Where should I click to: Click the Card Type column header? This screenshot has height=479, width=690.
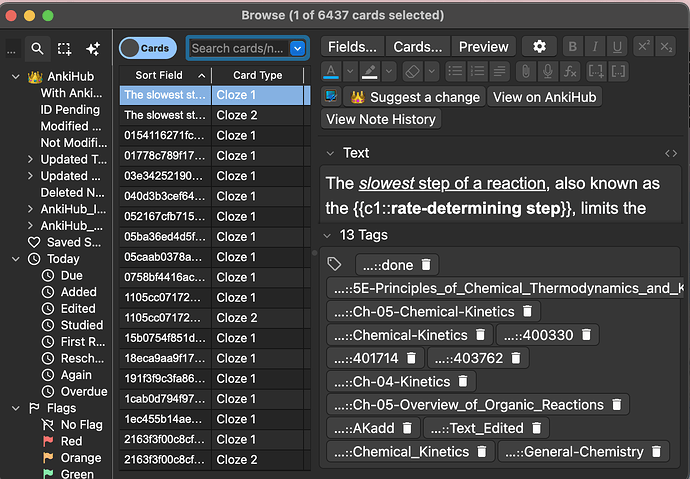pyautogui.click(x=257, y=75)
